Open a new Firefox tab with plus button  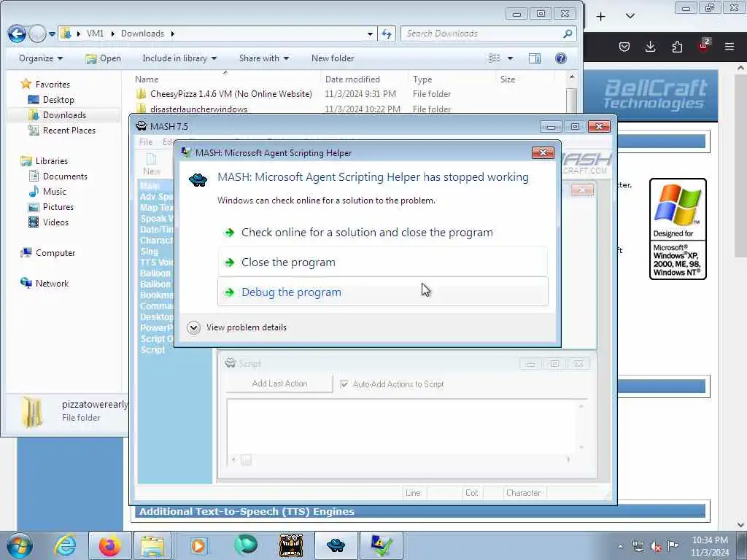[x=601, y=17]
